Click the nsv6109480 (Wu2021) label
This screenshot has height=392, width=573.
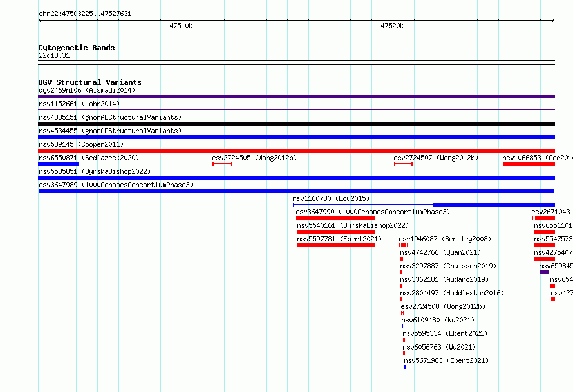point(438,320)
